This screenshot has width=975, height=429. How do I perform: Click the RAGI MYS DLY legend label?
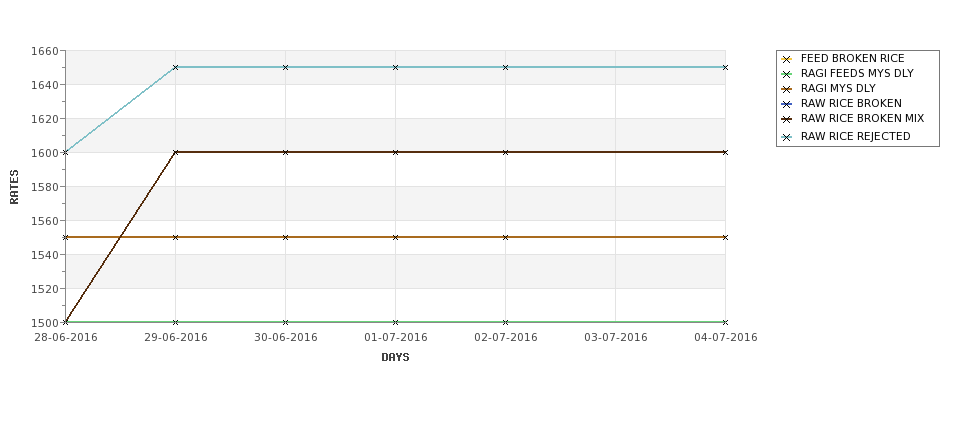[x=838, y=88]
